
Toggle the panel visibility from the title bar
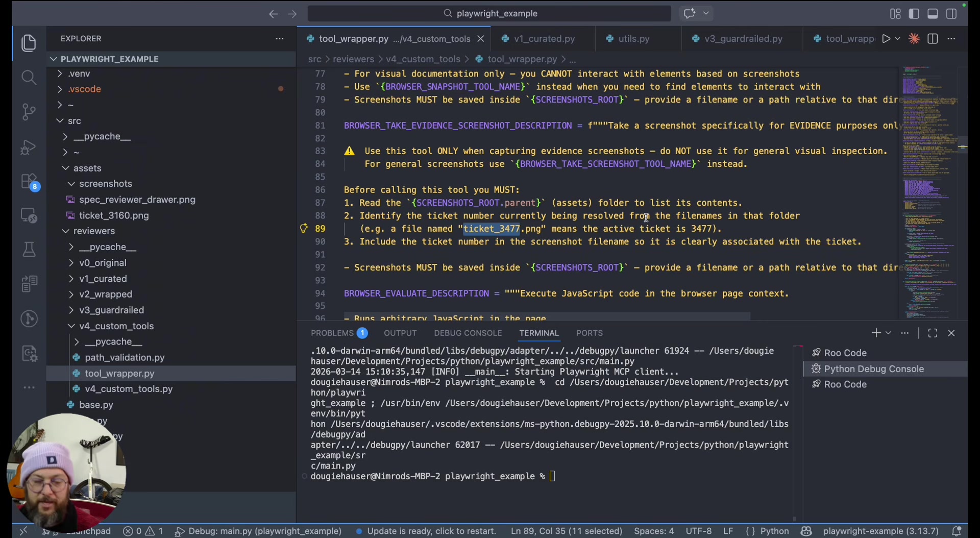[933, 14]
